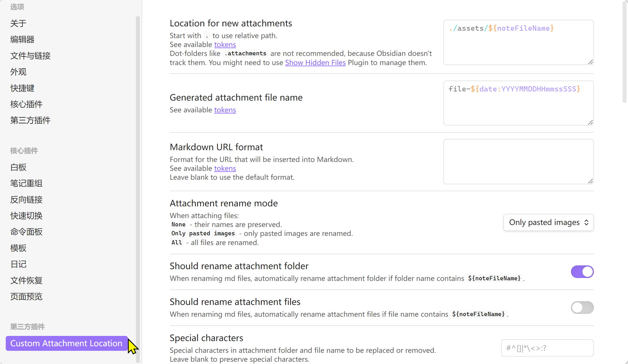Click tokens link under Markdown URL format
The width and height of the screenshot is (628, 364).
click(x=225, y=169)
